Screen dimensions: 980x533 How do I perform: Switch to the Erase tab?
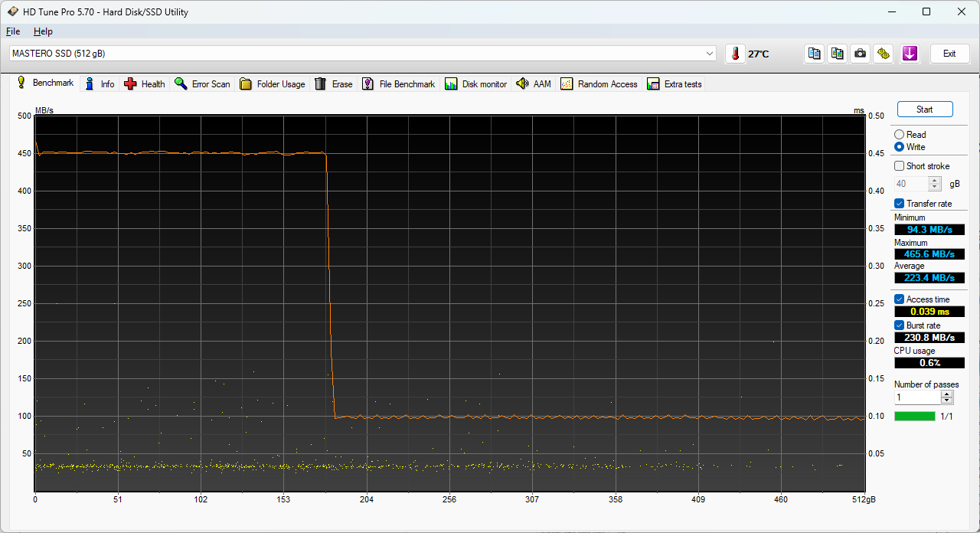tap(334, 84)
